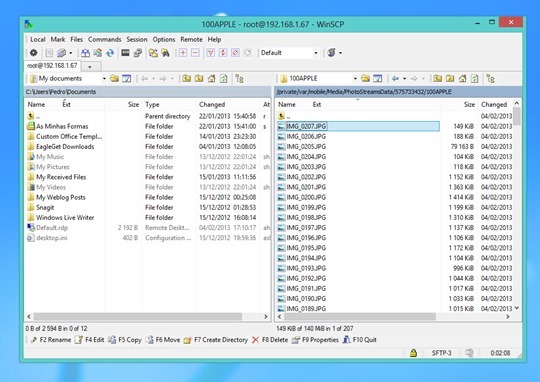
Task: Open a new session tab
Action: [90, 66]
